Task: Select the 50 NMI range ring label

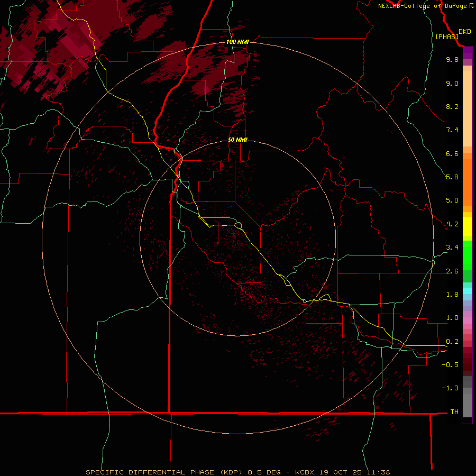Action: point(237,140)
